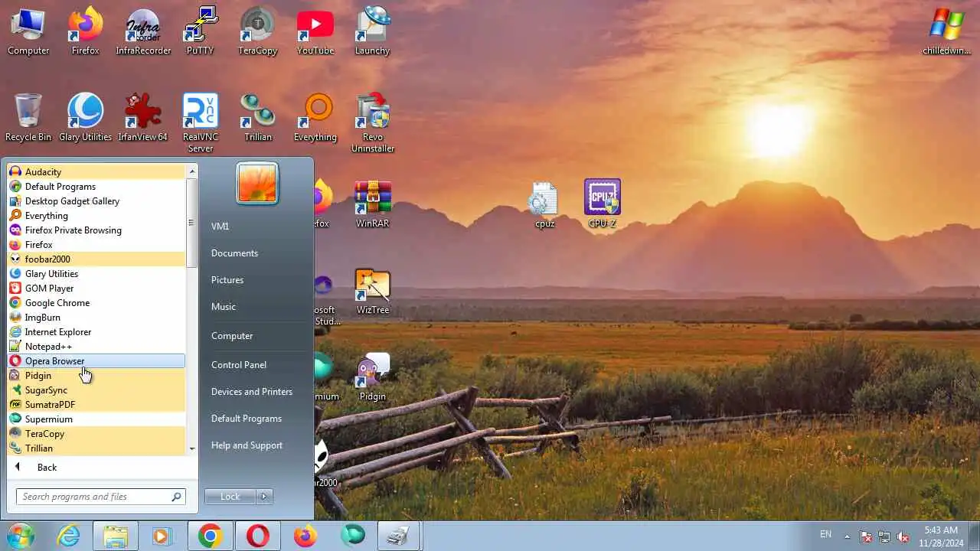Screen dimensions: 980x551
Task: Open the Computer desktop icon
Action: pos(28,32)
